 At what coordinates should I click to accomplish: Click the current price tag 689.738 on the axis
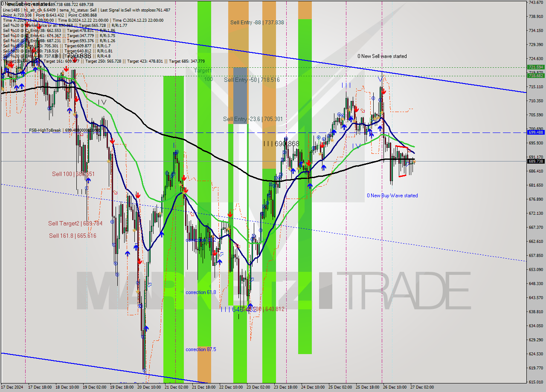[x=536, y=161]
